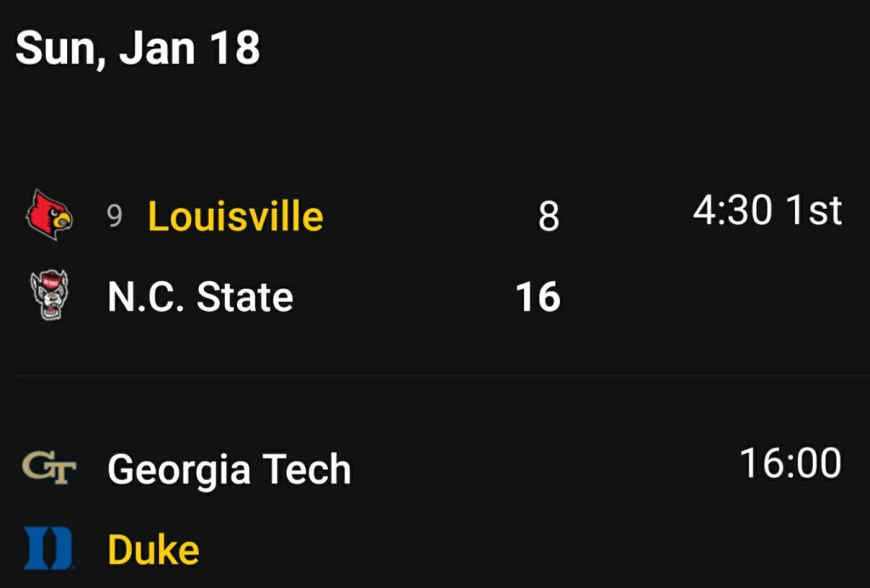
Task: Open the Louisville team name
Action: tap(235, 216)
